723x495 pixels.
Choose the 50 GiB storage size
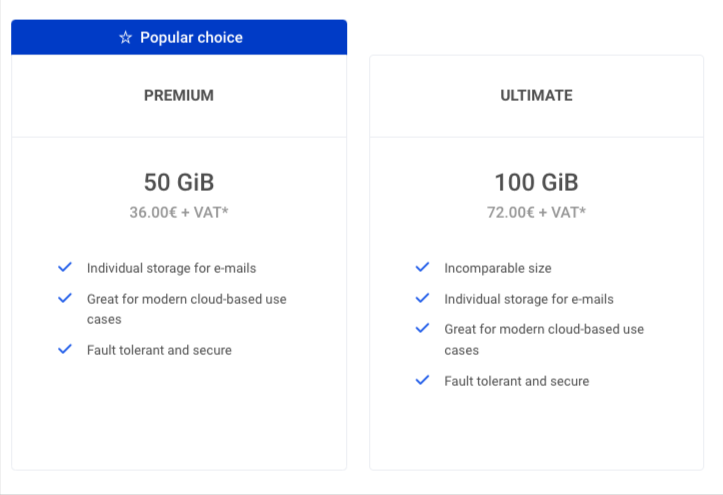point(179,182)
